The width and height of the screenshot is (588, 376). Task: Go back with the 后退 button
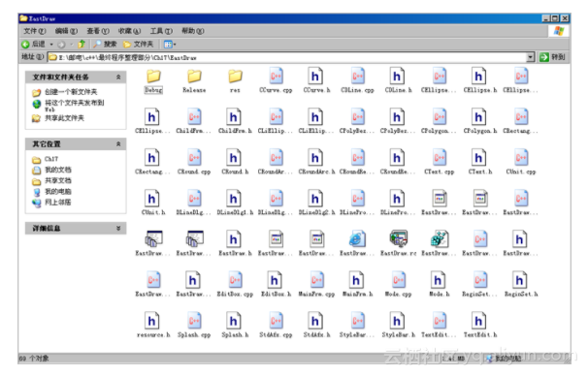[33, 45]
